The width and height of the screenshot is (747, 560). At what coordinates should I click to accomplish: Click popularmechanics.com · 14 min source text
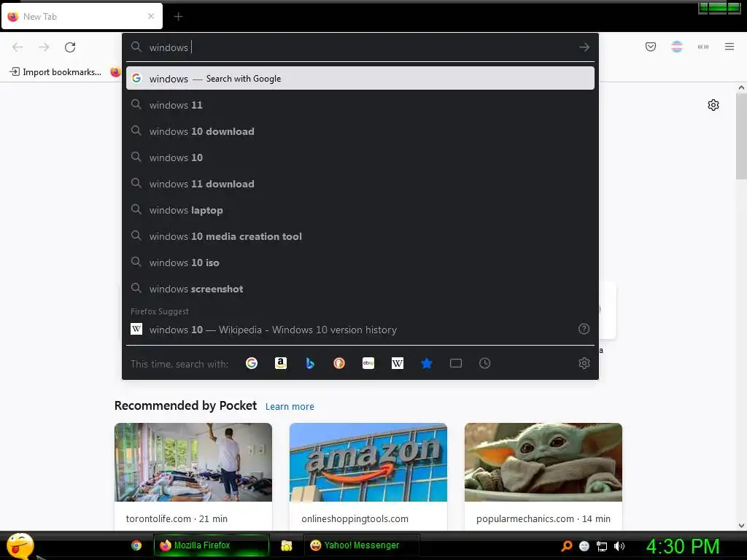click(543, 518)
